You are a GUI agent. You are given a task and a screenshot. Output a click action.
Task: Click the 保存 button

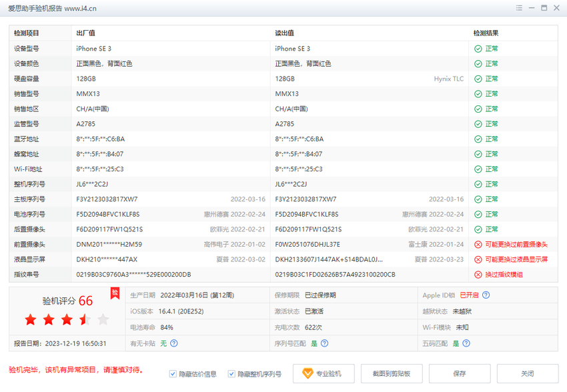pos(460,373)
